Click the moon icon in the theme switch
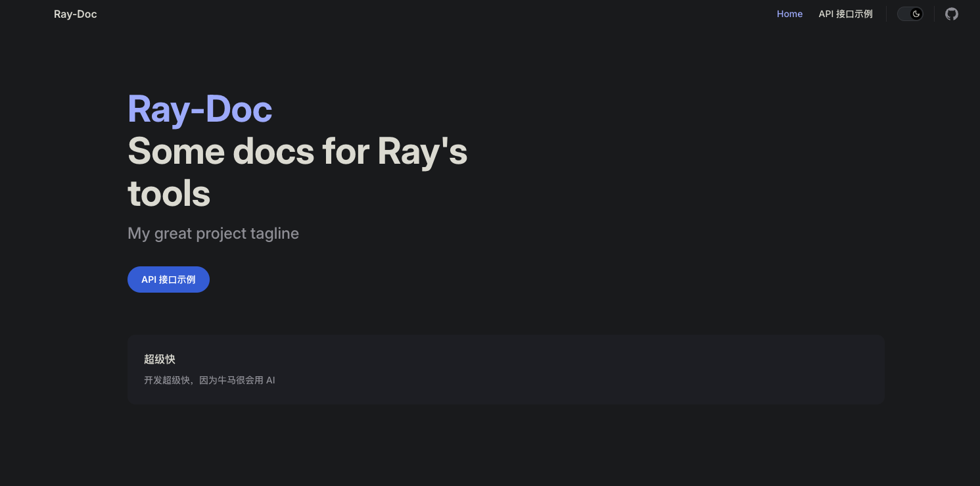The image size is (980, 486). tap(916, 14)
